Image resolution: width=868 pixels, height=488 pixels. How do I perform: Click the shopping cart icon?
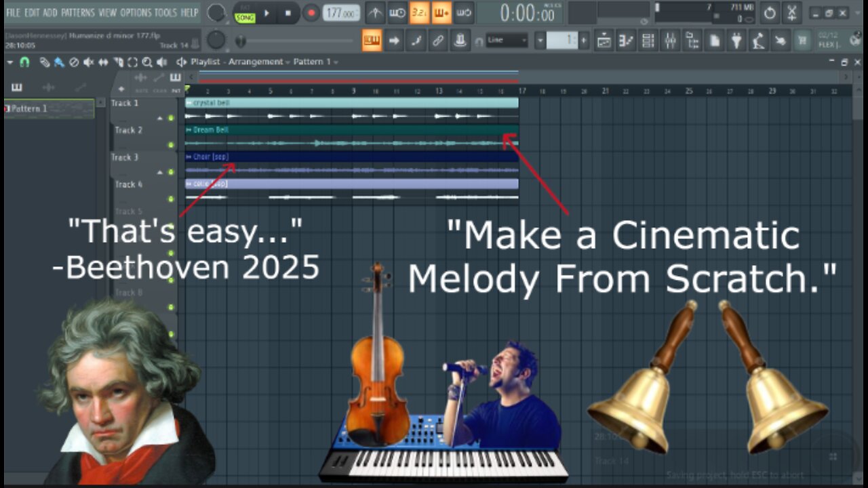click(802, 41)
